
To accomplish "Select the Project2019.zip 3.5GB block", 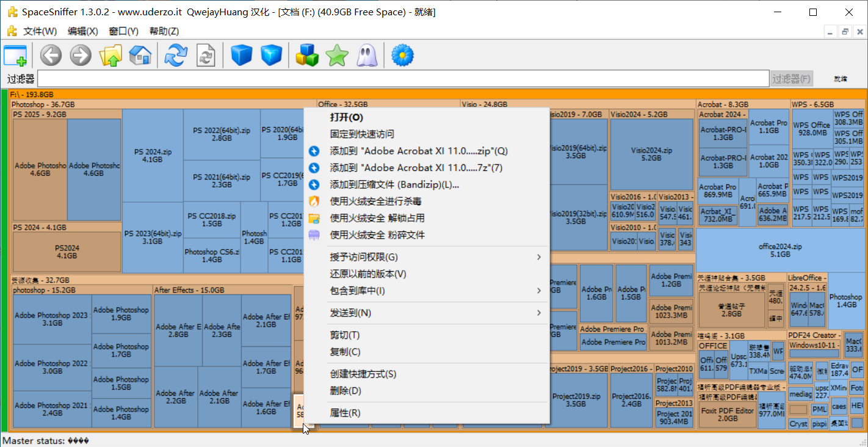I will coord(576,400).
